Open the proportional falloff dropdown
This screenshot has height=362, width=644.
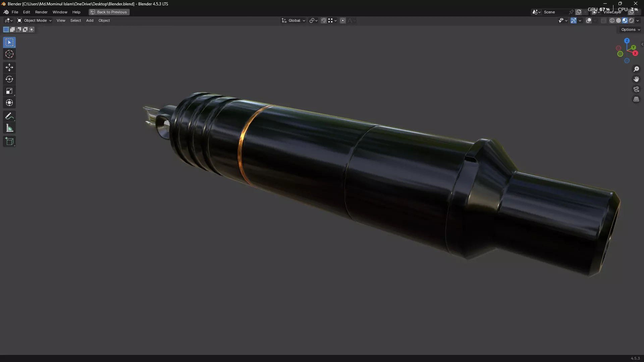352,21
